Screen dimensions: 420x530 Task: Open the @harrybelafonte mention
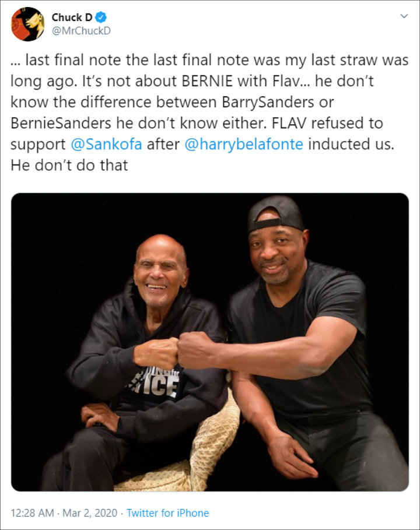243,145
